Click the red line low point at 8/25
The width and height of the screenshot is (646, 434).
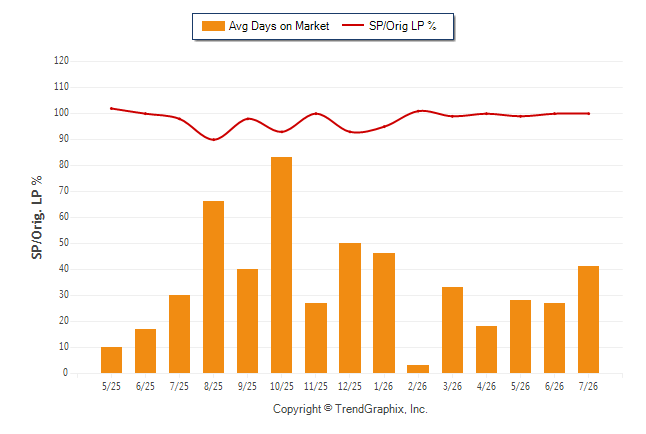coord(213,139)
